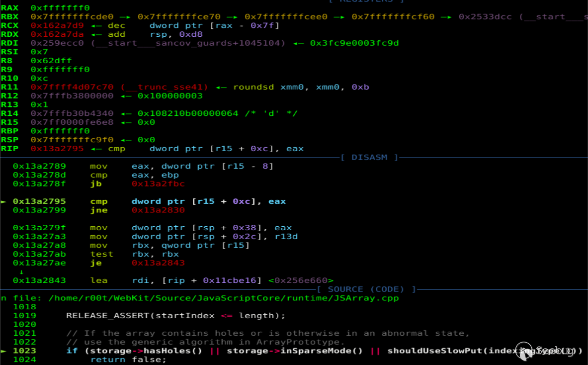Click the roundsd instruction on R11 line
Viewport: 588px width, 365px height.
(301, 87)
